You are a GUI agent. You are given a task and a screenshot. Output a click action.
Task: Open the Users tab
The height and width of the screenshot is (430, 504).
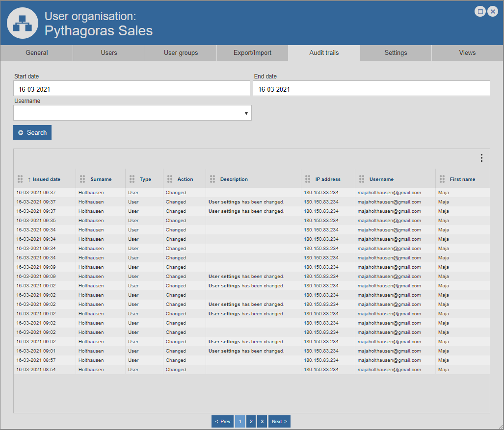pos(109,52)
